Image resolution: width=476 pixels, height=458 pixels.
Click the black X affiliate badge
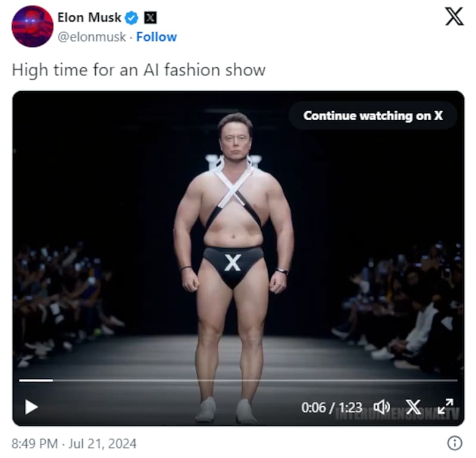[150, 18]
